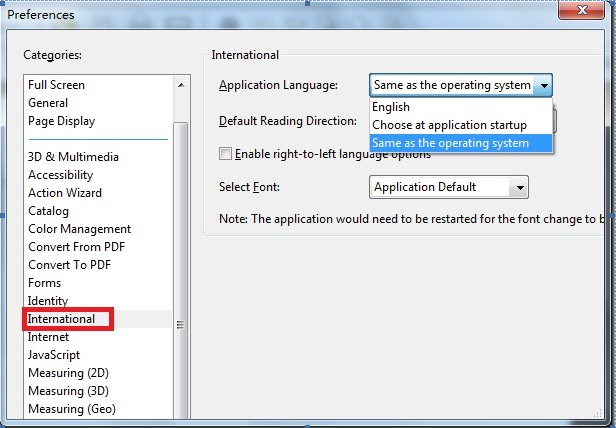616x428 pixels.
Task: Select JavaScript category
Action: 54,355
